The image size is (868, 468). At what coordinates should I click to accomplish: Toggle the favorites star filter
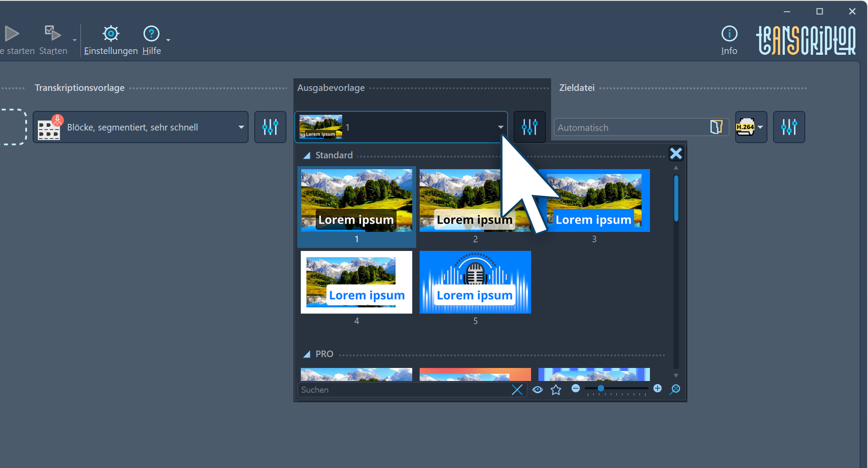[x=556, y=390]
